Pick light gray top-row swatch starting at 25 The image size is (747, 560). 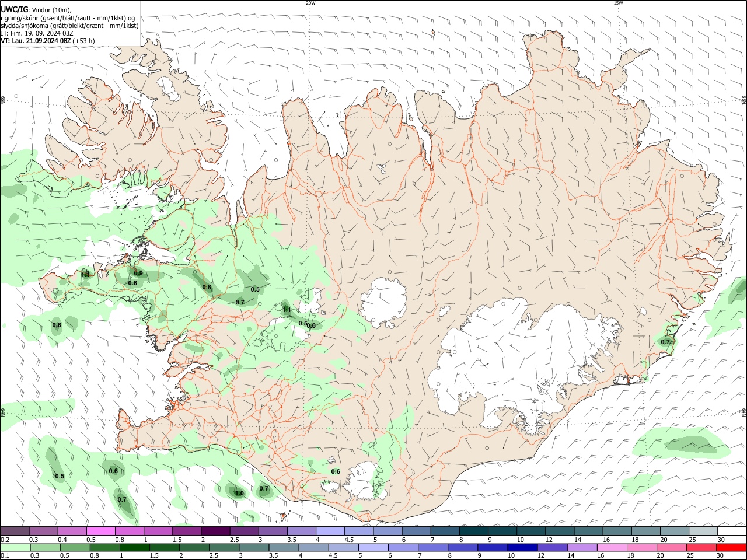[703, 531]
